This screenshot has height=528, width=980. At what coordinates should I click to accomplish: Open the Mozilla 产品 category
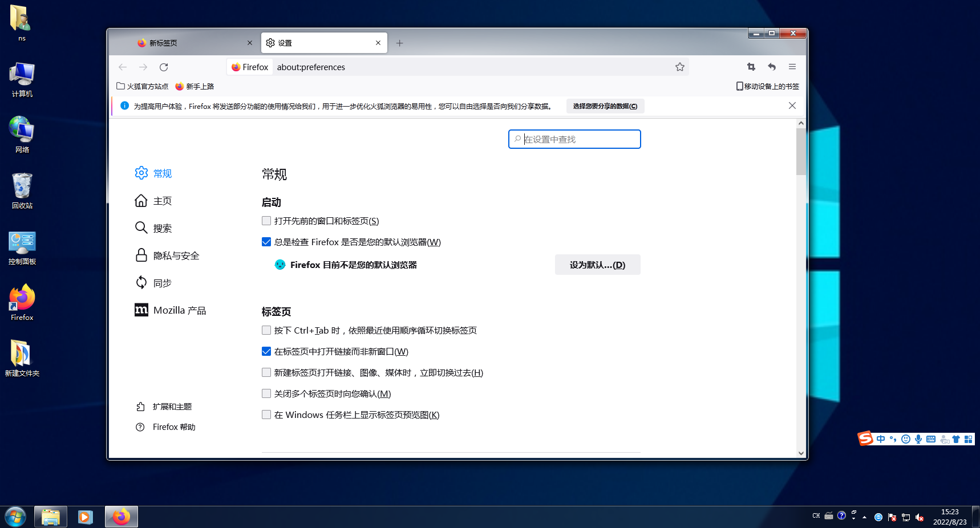coord(170,310)
